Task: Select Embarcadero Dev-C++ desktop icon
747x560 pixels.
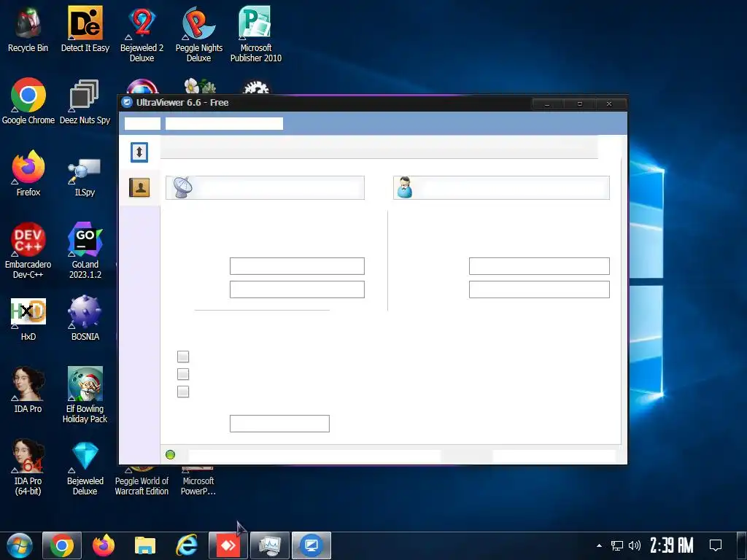Action: [x=28, y=251]
